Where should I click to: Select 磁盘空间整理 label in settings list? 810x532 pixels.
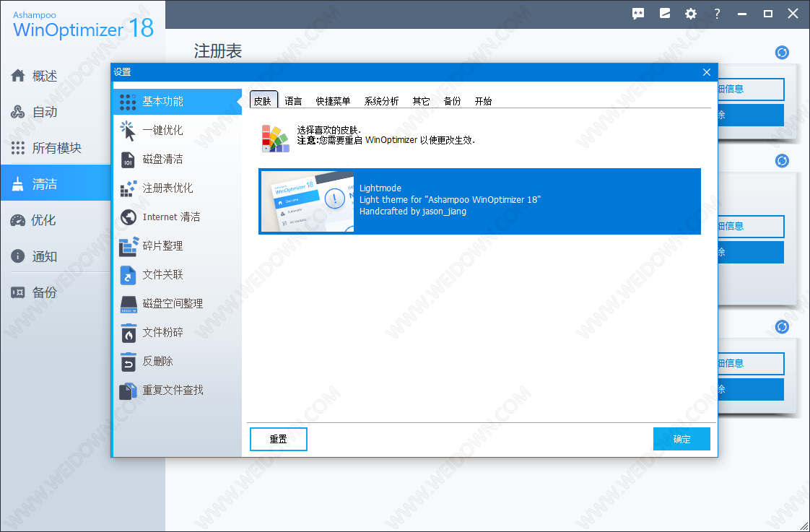tap(173, 304)
